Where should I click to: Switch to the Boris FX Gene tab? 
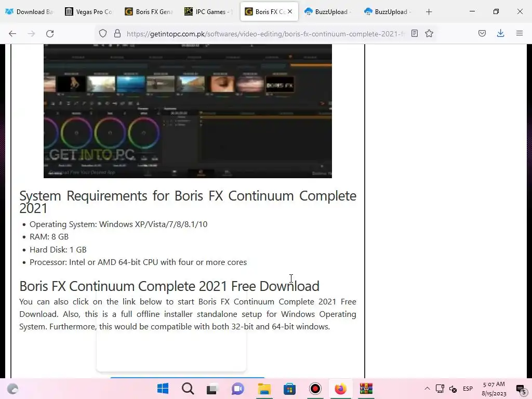[x=149, y=11]
